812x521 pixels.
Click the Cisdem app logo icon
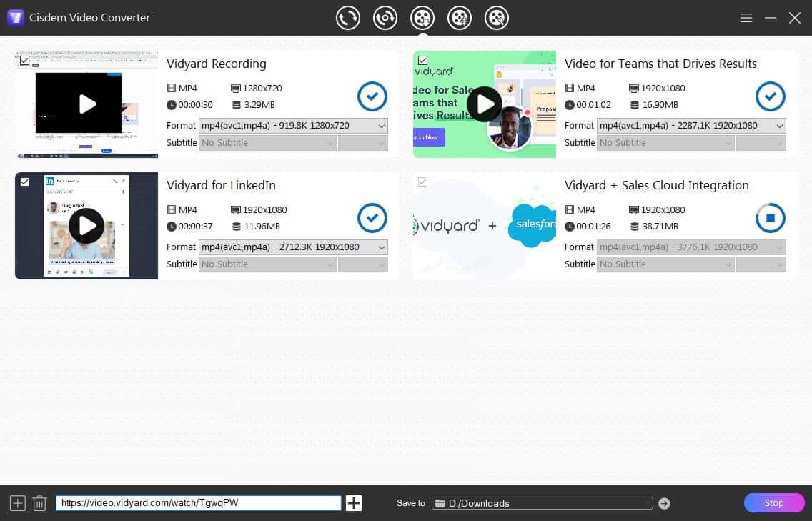pos(16,18)
